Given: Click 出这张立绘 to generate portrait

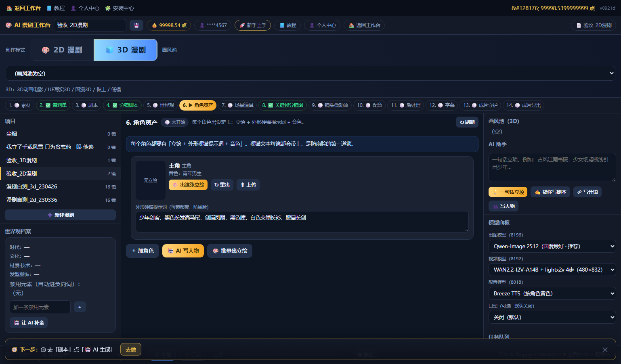Looking at the screenshot, I should point(188,185).
